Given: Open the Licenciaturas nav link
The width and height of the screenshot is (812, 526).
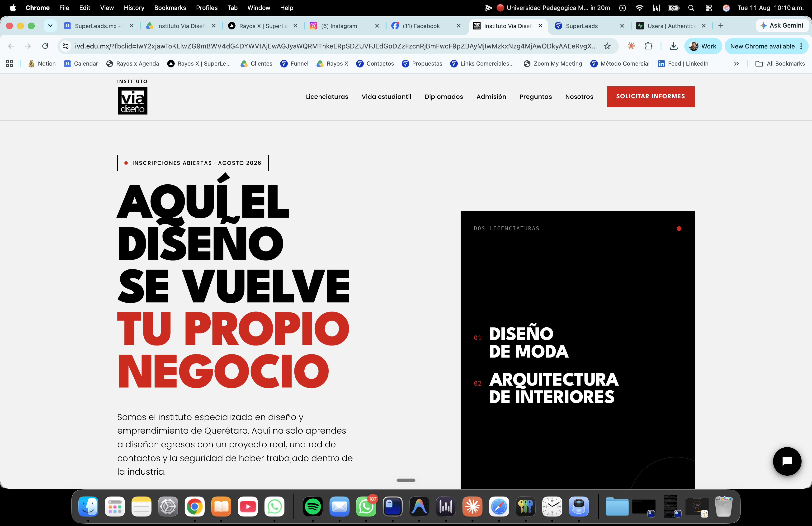Looking at the screenshot, I should pos(327,97).
